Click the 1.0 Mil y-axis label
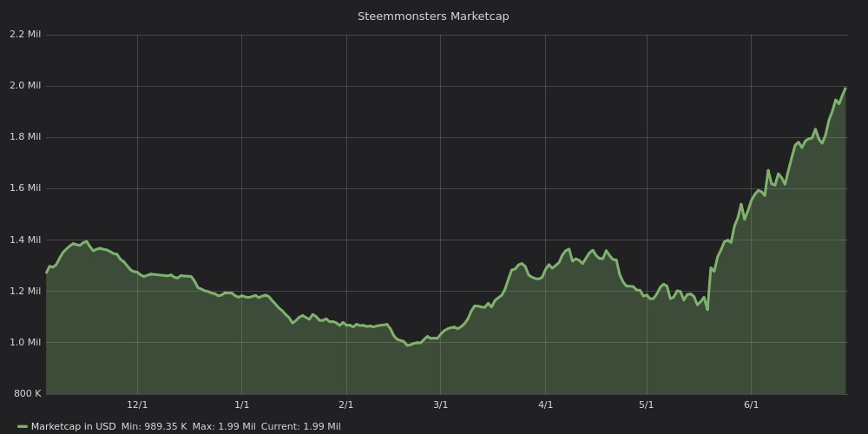The height and width of the screenshot is (434, 868). coord(25,342)
